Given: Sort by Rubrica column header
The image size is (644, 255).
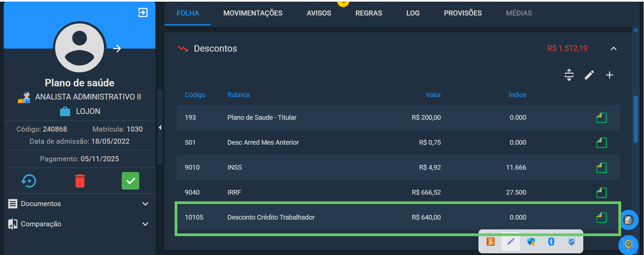Looking at the screenshot, I should point(238,95).
